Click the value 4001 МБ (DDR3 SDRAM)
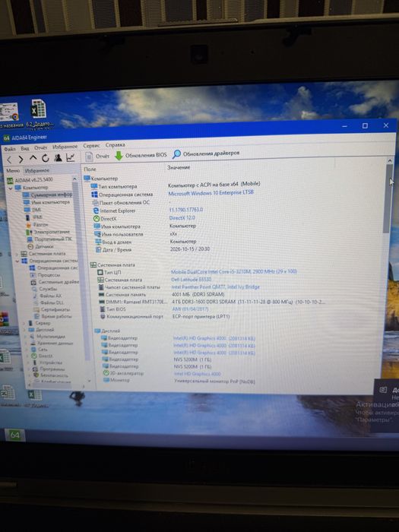Screen dimensions: 399x532 pos(198,294)
